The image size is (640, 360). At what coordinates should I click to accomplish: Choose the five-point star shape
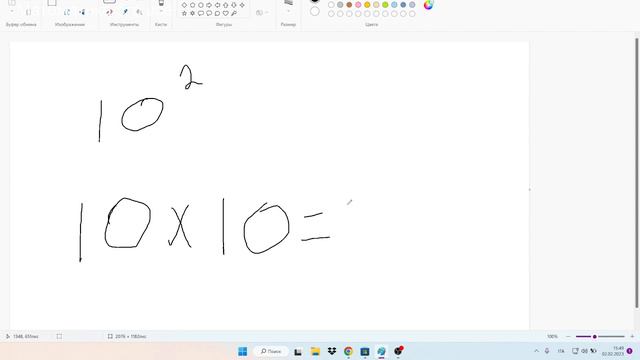click(184, 13)
